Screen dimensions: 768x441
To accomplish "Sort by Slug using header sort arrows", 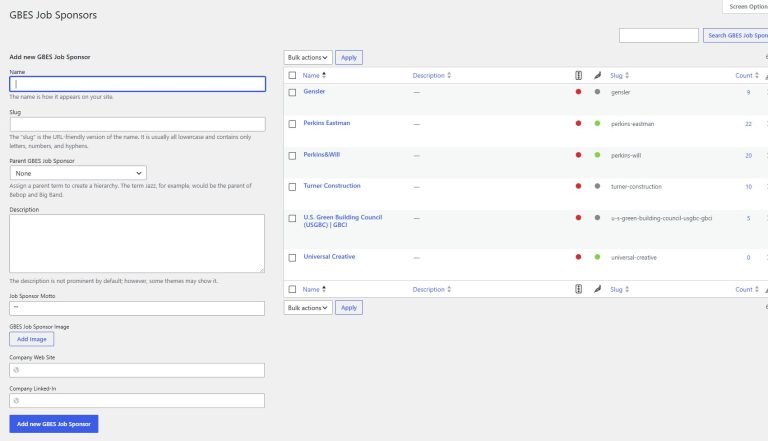I will (627, 75).
